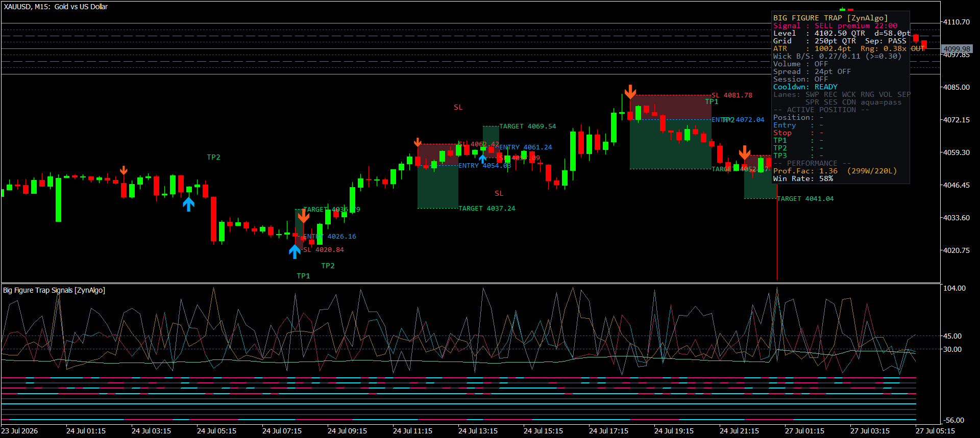Screen dimensions: 980x438
Task: Click the 'ENTRY 4061.24' label
Action: coord(526,147)
